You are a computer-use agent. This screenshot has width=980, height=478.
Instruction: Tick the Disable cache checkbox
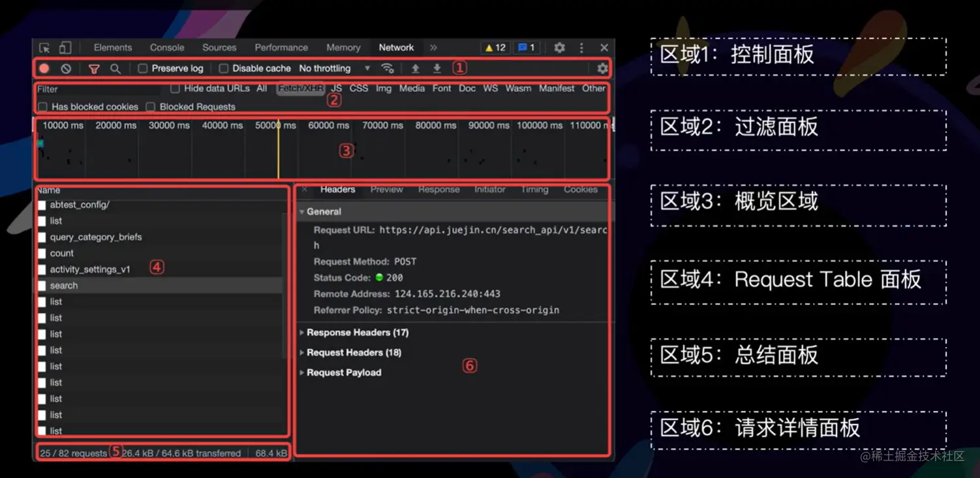224,68
